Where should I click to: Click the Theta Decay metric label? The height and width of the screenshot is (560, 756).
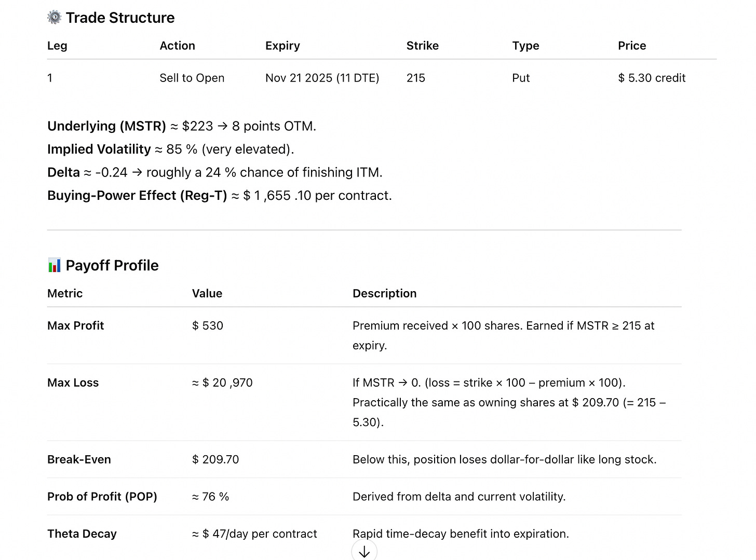[82, 534]
